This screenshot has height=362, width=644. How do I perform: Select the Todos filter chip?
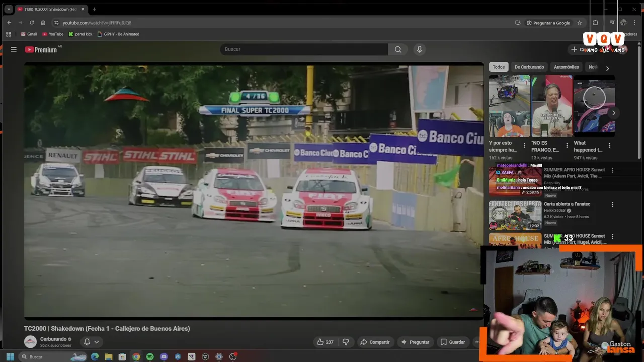click(x=499, y=67)
